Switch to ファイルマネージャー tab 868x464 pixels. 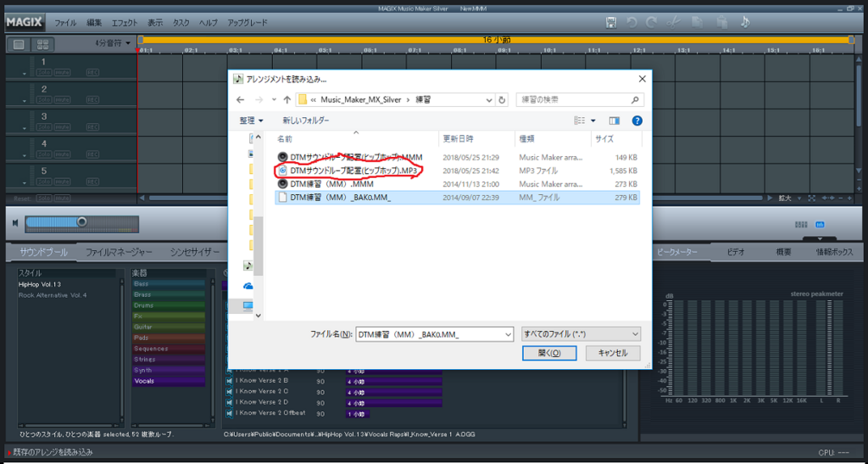(119, 252)
